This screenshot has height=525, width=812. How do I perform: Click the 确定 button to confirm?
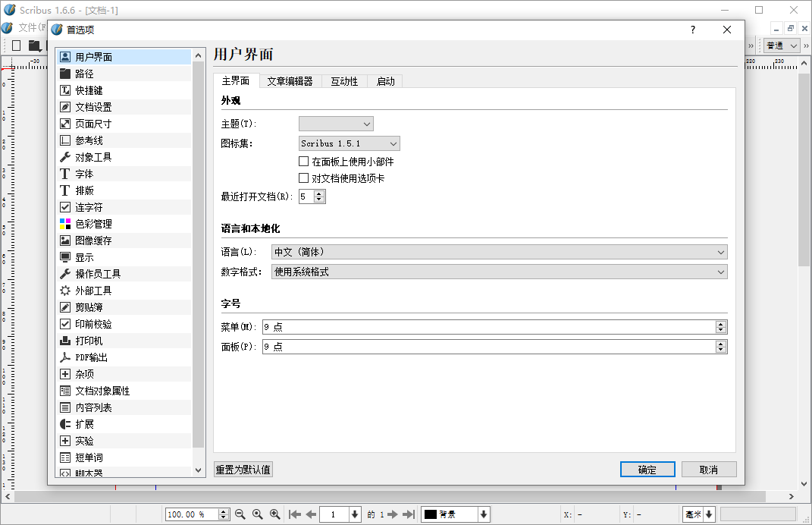pos(647,469)
